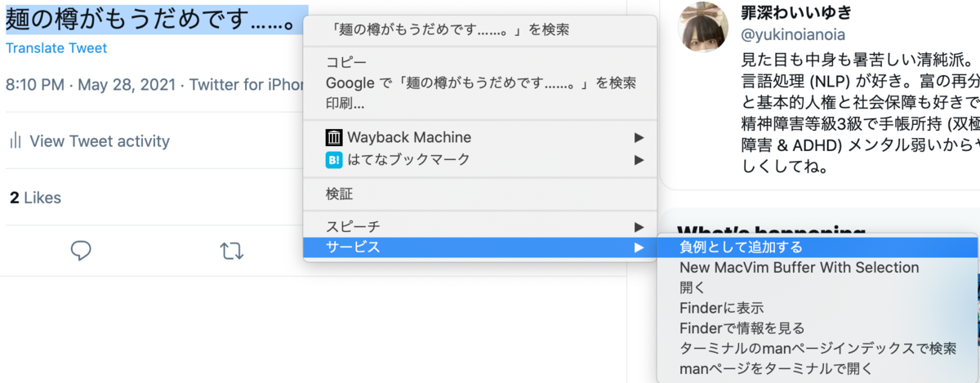Open View Tweet activity

[100, 141]
